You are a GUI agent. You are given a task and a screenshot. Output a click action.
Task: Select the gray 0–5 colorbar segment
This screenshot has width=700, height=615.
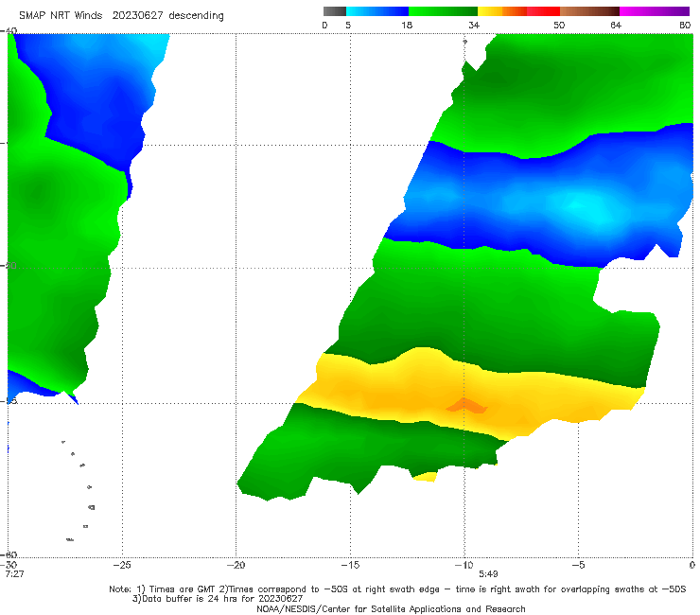(x=335, y=11)
